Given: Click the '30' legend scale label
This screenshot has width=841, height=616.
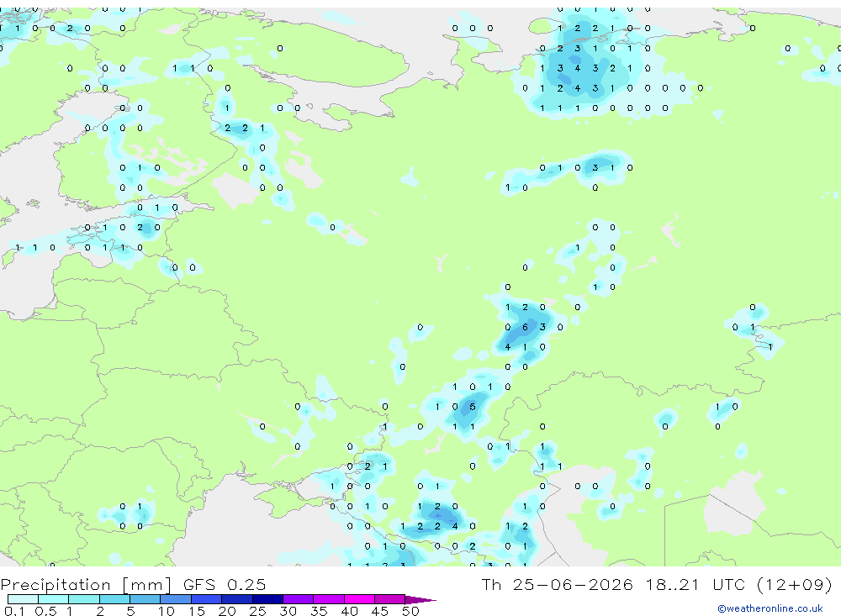Looking at the screenshot, I should 288,611.
